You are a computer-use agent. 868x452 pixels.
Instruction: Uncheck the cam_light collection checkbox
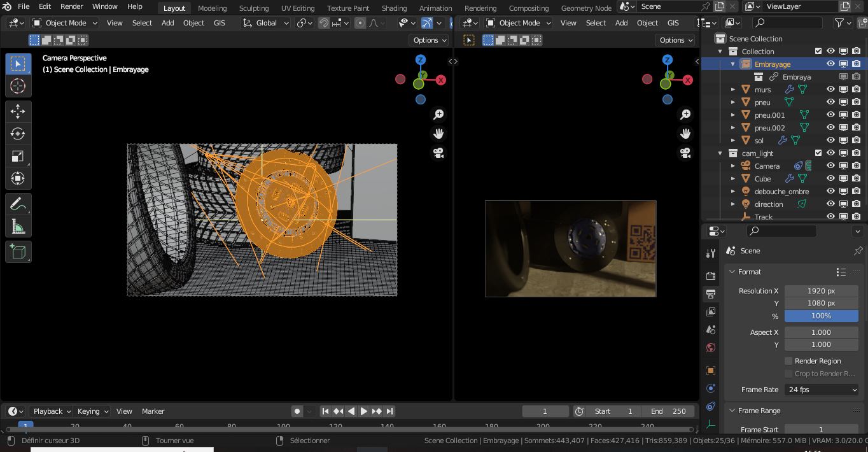point(818,153)
